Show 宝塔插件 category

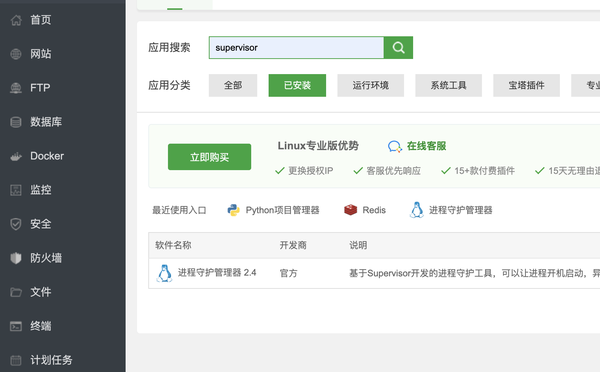click(x=527, y=85)
